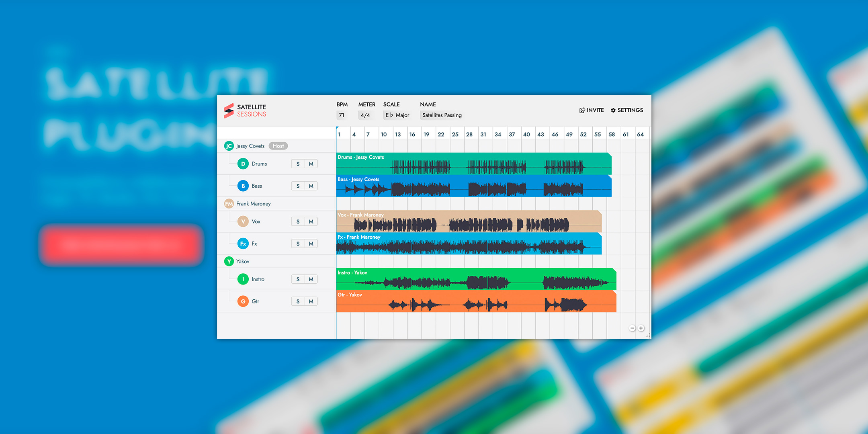Jump to bar 28 on the ruler

[x=469, y=135]
